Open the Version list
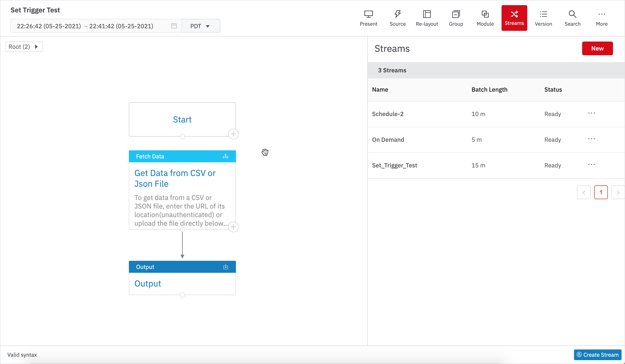Image resolution: width=625 pixels, height=364 pixels. coord(543,18)
